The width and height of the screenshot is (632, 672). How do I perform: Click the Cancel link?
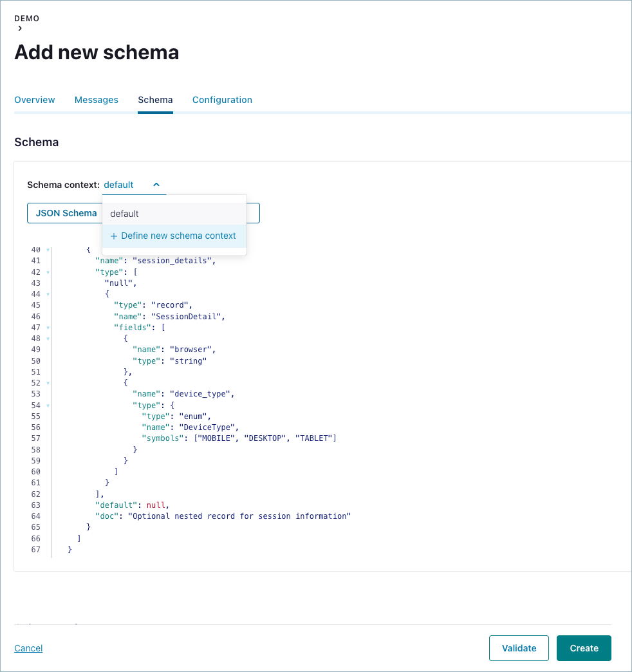click(28, 648)
